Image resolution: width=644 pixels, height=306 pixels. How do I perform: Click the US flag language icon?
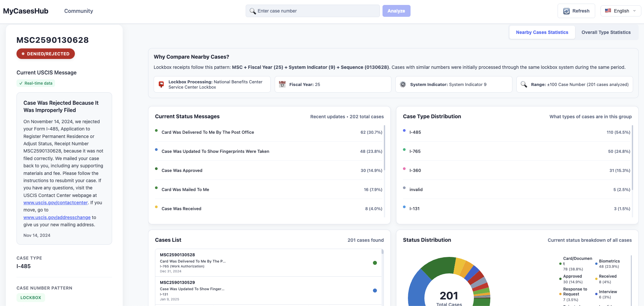pos(608,11)
